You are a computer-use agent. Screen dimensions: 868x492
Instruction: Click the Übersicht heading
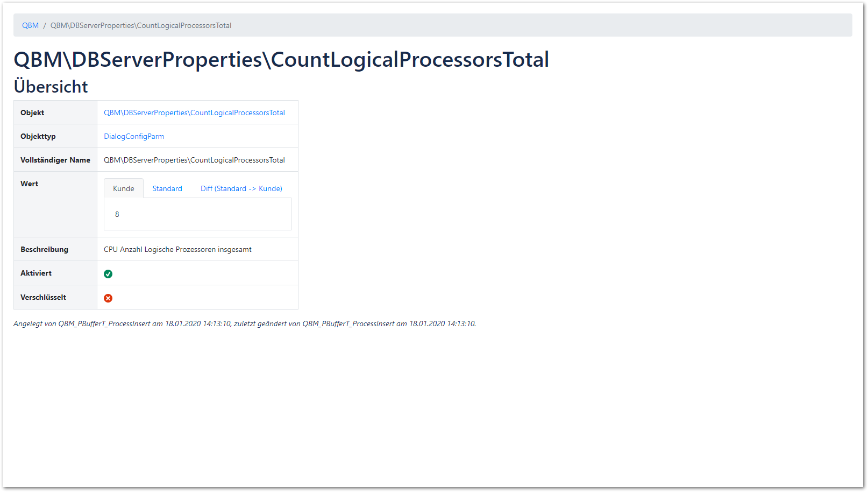[51, 87]
